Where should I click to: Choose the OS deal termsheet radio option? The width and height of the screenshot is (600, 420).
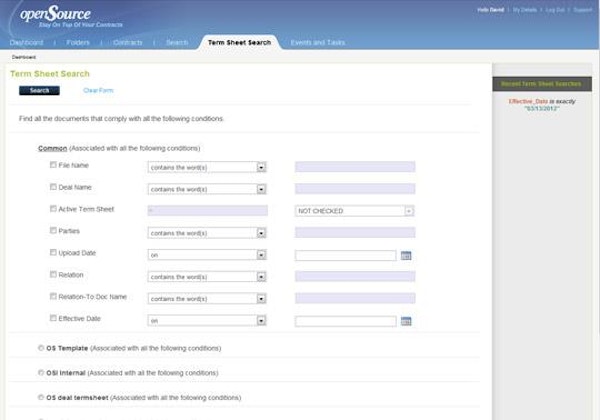40,397
